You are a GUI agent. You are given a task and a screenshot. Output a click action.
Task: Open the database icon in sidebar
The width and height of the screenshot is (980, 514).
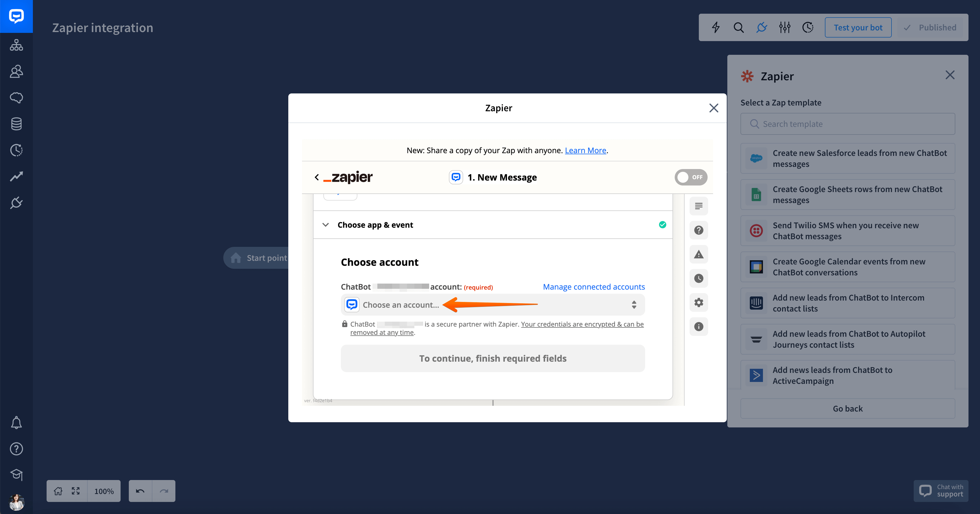coord(16,124)
